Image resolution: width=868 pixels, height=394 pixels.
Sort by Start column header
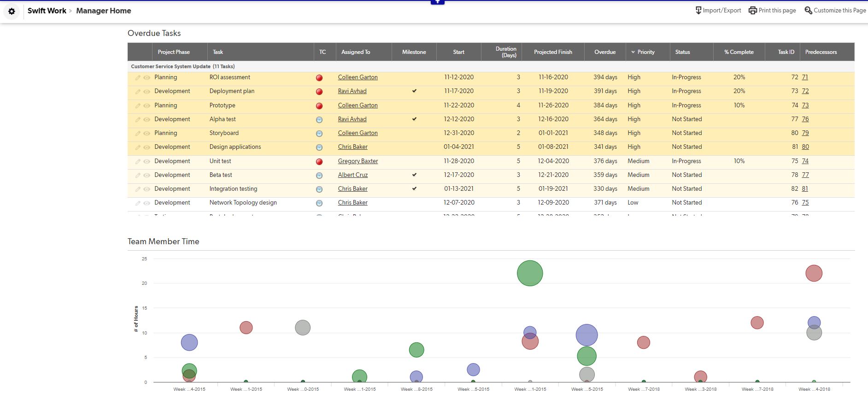tap(458, 52)
